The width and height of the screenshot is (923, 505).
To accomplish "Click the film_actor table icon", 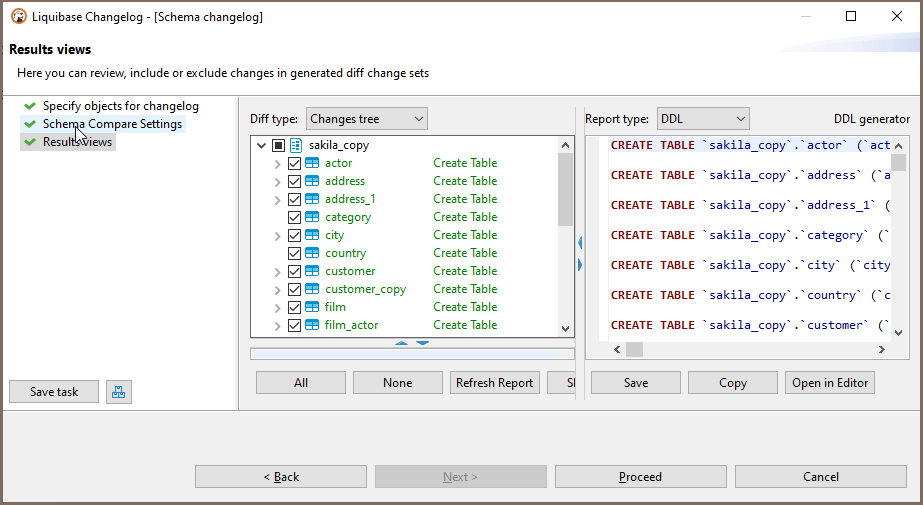I will (x=312, y=325).
